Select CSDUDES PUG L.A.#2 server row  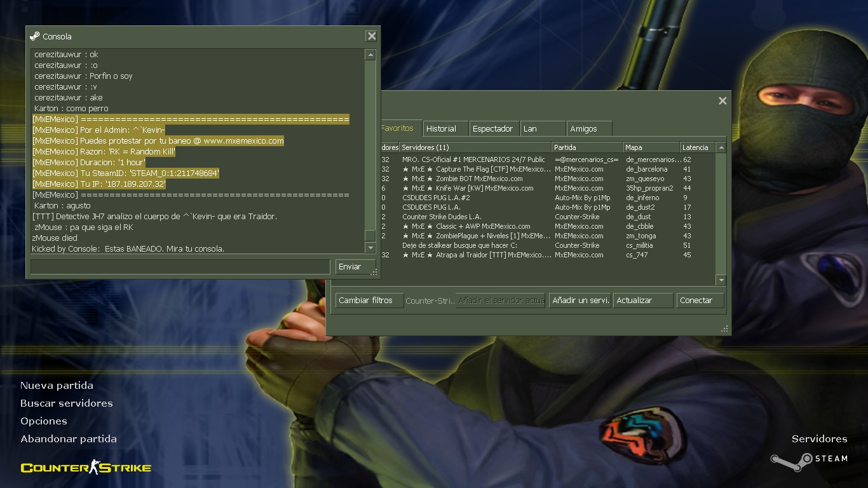click(548, 198)
